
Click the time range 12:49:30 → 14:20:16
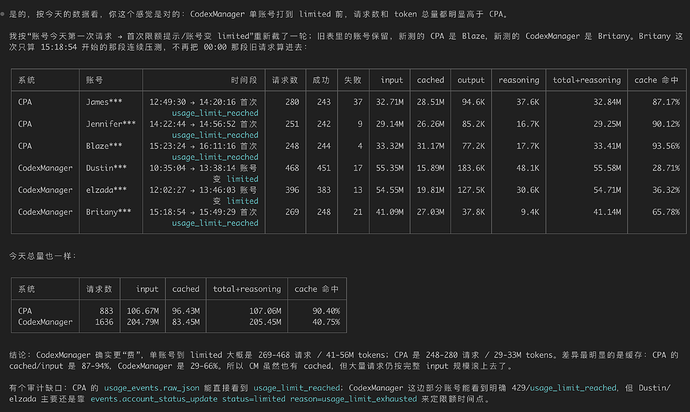192,102
